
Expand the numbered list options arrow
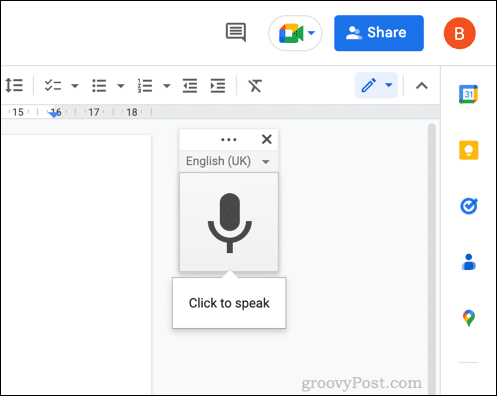coord(167,86)
